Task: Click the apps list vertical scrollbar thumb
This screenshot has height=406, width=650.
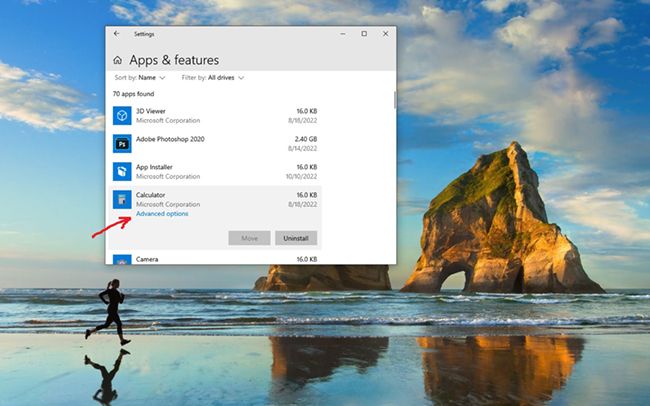Action: [395, 100]
